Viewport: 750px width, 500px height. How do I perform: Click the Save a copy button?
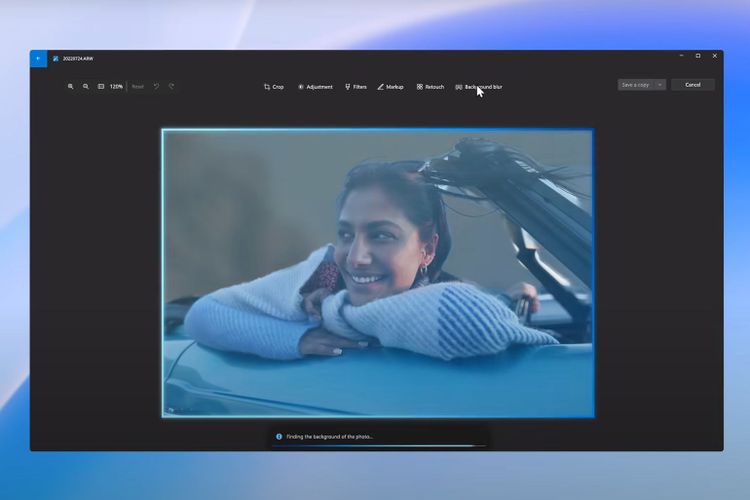point(636,85)
